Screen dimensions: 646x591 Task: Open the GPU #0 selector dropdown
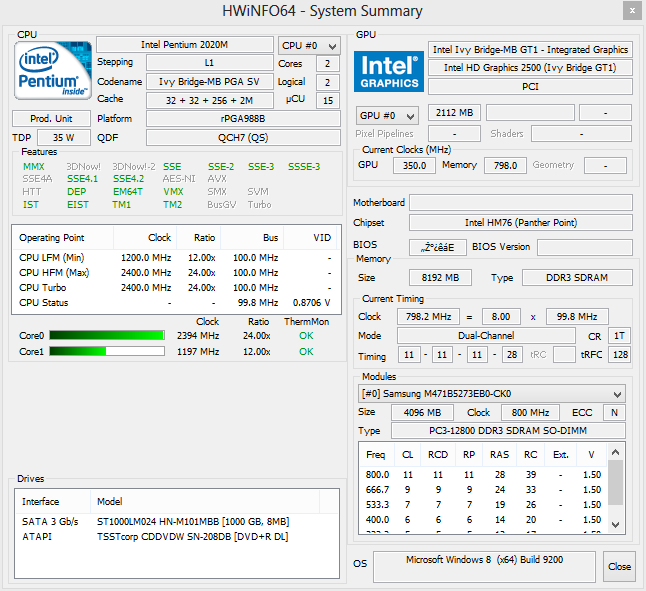tap(387, 116)
